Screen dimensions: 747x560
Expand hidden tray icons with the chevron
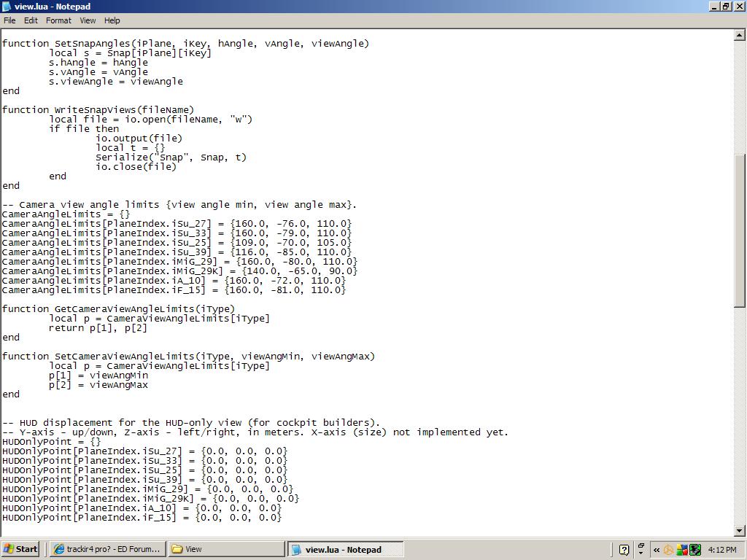point(657,550)
